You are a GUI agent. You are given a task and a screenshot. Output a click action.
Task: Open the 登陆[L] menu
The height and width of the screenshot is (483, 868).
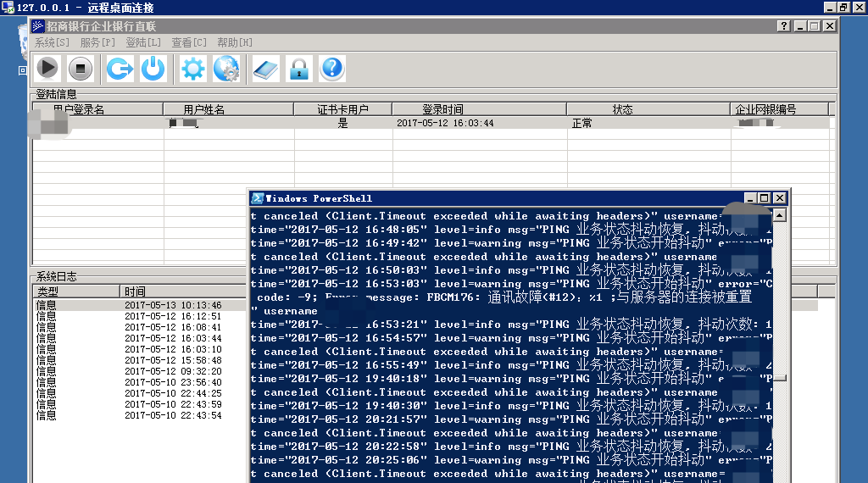coord(143,42)
